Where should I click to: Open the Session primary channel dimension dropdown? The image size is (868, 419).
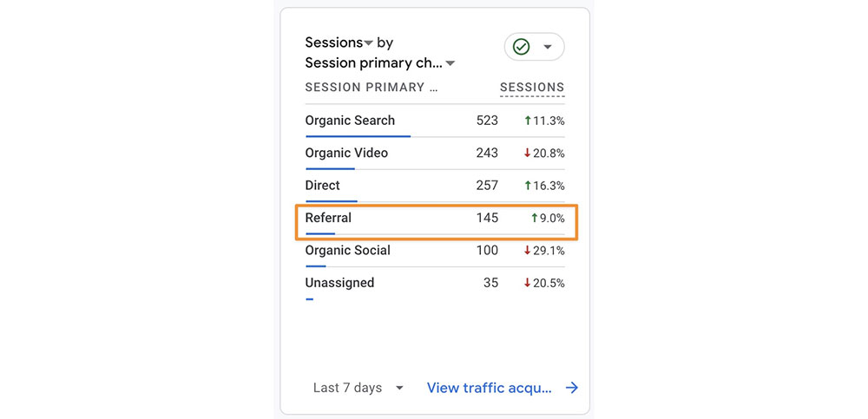450,63
